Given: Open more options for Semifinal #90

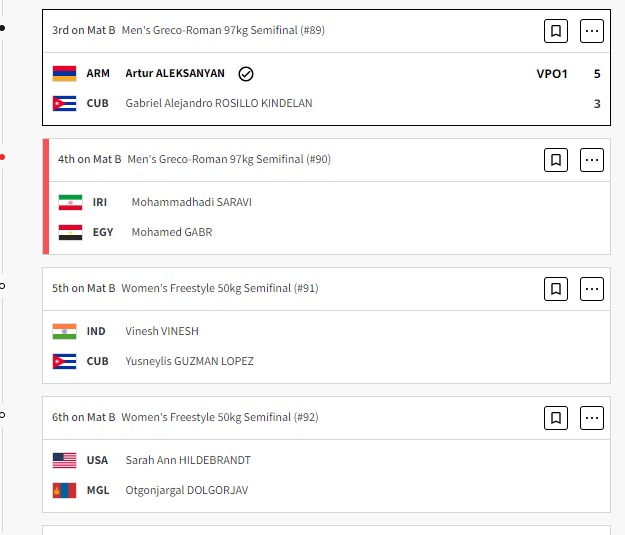Looking at the screenshot, I should pos(592,160).
